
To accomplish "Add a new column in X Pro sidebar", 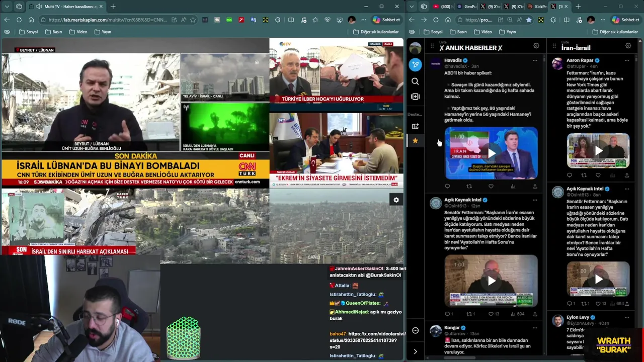I will click(x=415, y=97).
